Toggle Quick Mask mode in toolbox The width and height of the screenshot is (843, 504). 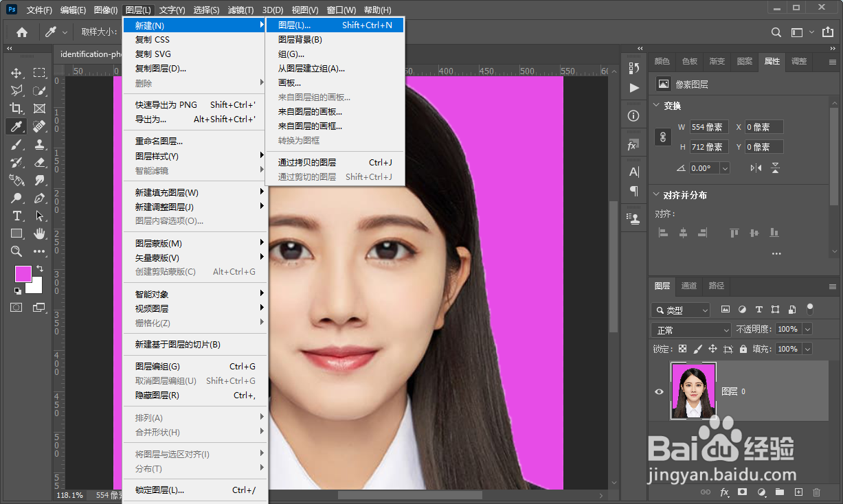pos(16,307)
